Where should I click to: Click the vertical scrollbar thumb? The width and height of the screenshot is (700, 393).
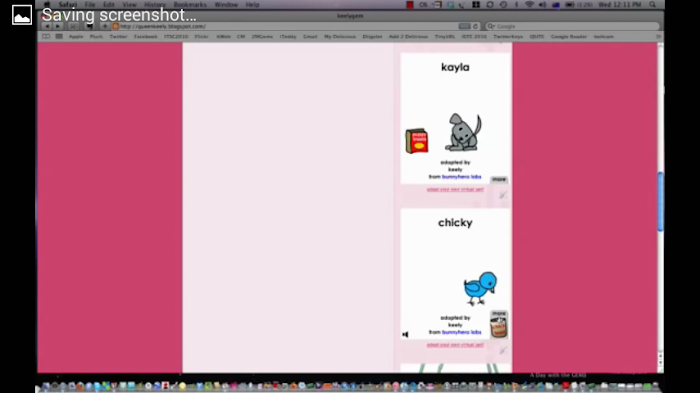point(661,202)
